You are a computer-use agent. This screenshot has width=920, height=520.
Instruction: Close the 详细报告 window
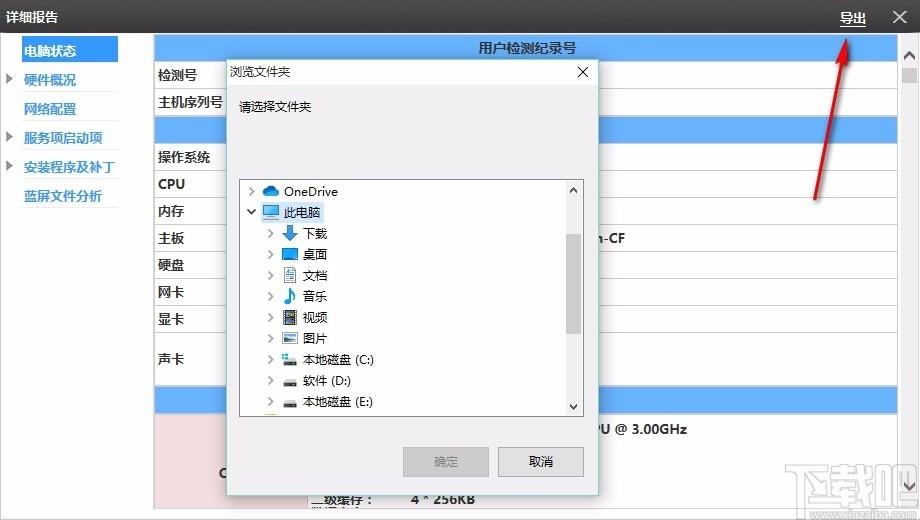coord(899,17)
